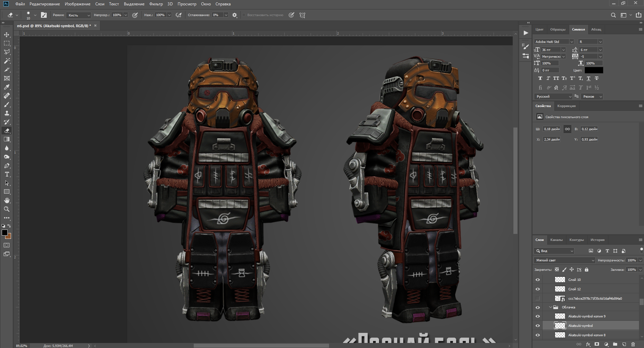Select the Brush tool

(x=7, y=104)
